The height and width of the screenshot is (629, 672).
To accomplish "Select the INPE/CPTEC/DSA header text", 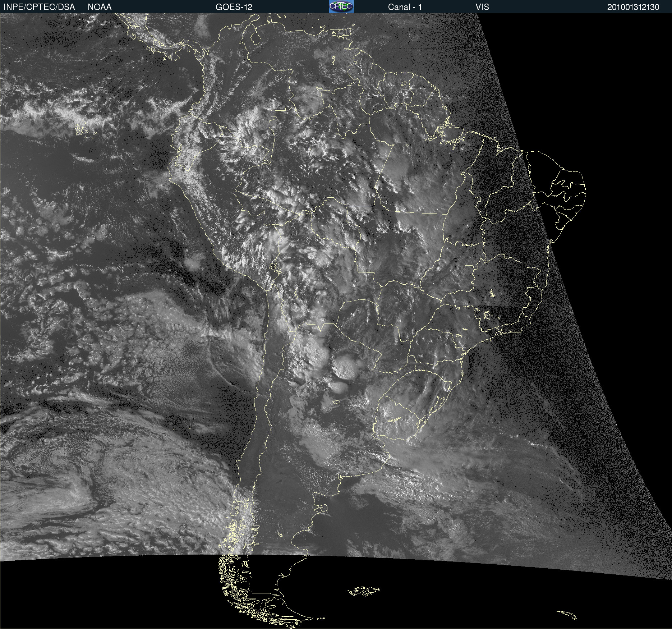I will click(x=39, y=7).
